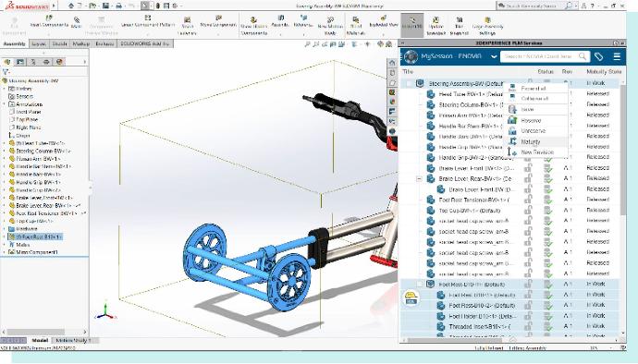638x364 pixels.
Task: Tick the Foot Rest-B10 assembly row checkbox
Action: click(x=419, y=285)
